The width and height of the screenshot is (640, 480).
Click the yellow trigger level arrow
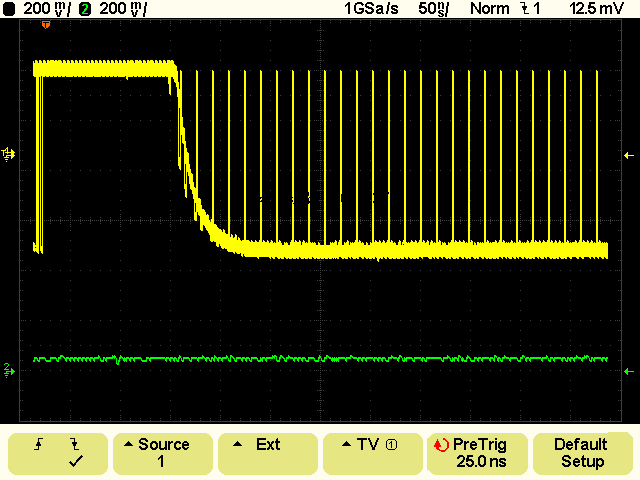(x=629, y=155)
